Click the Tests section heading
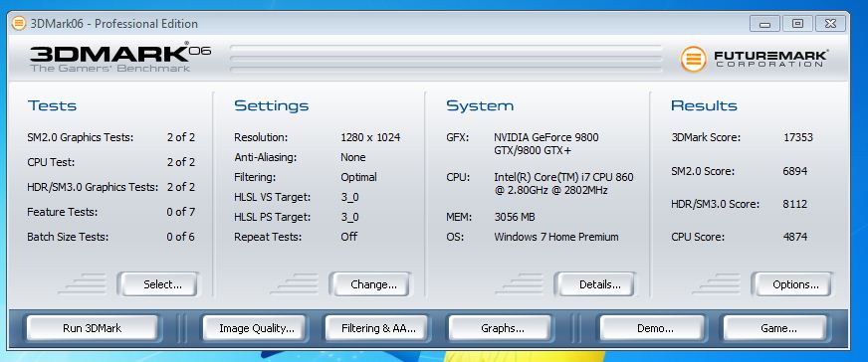Image resolution: width=868 pixels, height=362 pixels. pos(52,105)
